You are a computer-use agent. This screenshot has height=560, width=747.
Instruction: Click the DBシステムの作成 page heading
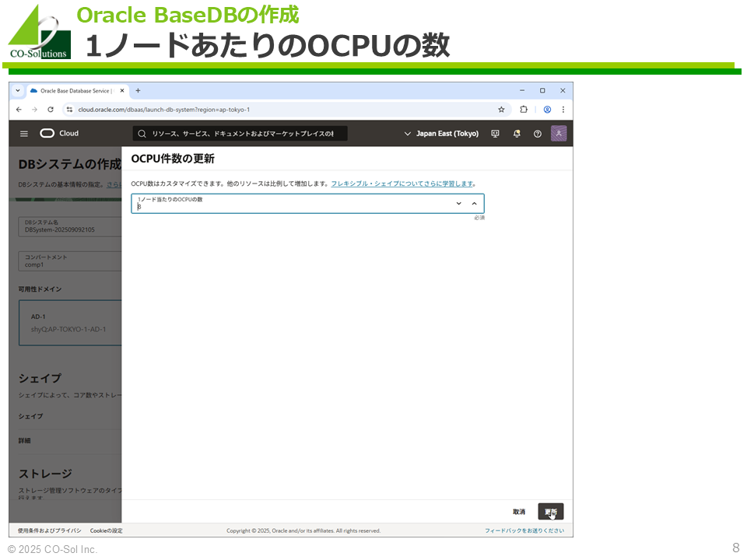click(70, 164)
